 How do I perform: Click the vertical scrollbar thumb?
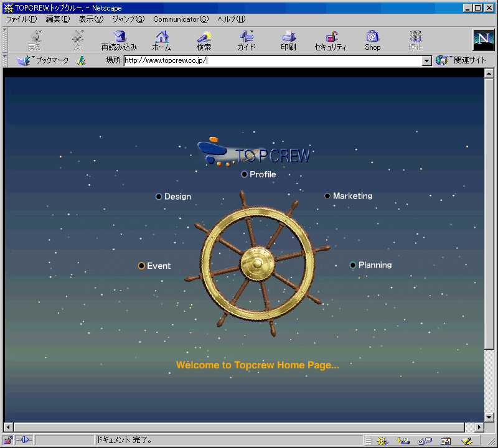(x=489, y=213)
